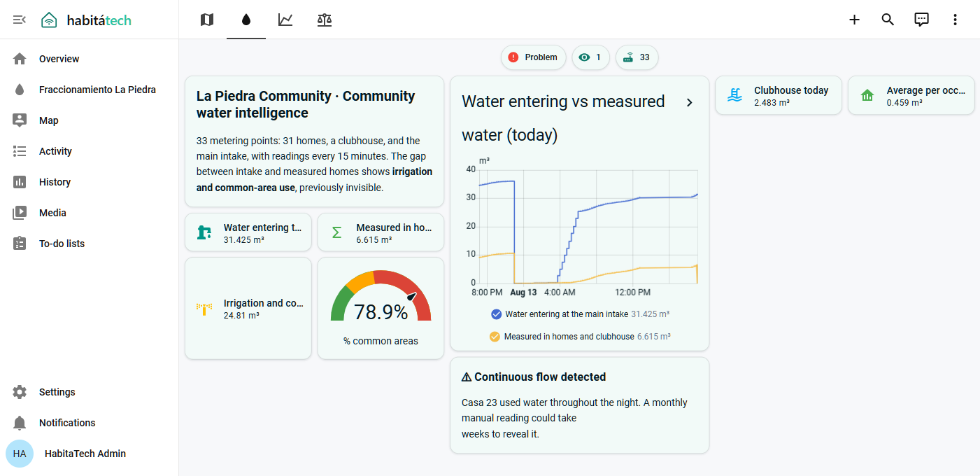
Task: Open Map in sidebar
Action: coord(90,120)
